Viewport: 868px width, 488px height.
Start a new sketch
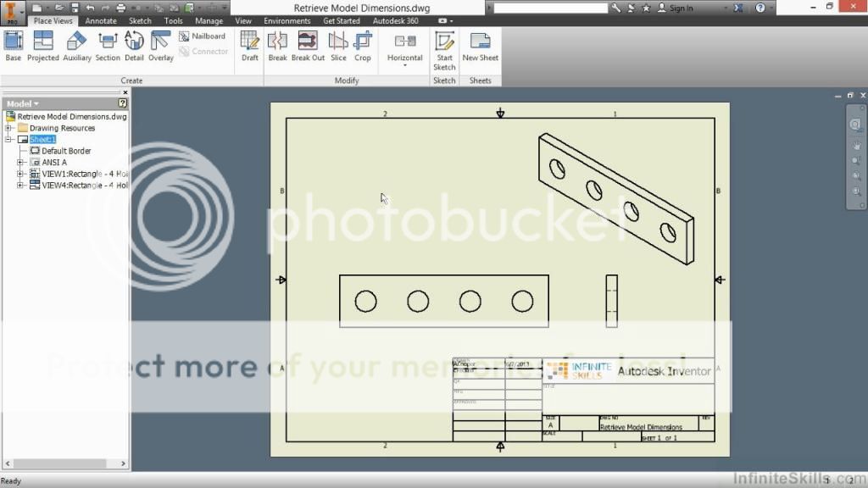tap(444, 49)
